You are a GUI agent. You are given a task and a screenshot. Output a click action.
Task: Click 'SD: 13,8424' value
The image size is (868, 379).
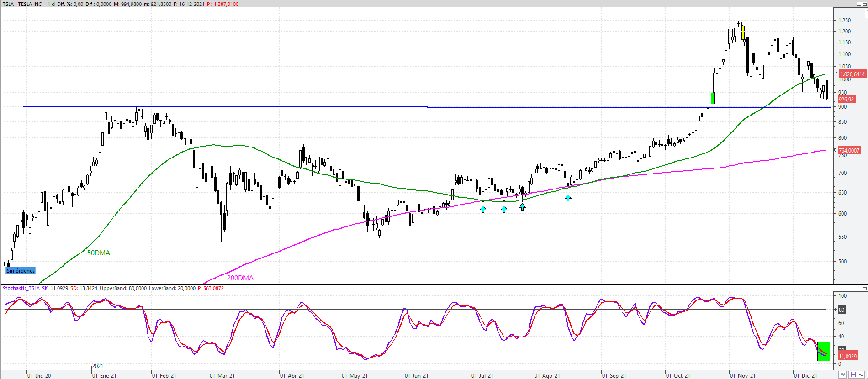[84, 288]
